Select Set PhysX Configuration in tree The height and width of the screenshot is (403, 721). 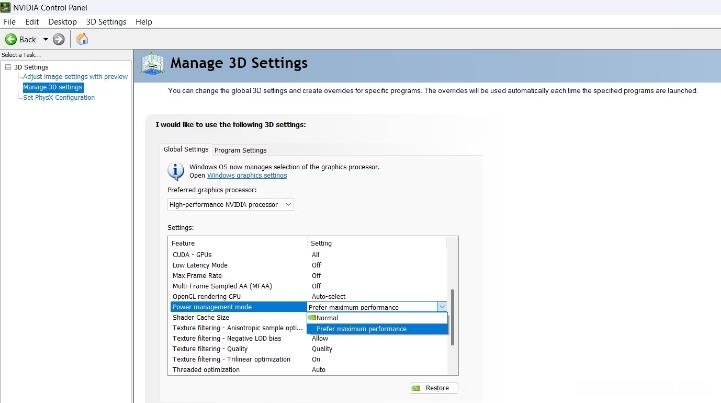pyautogui.click(x=59, y=97)
